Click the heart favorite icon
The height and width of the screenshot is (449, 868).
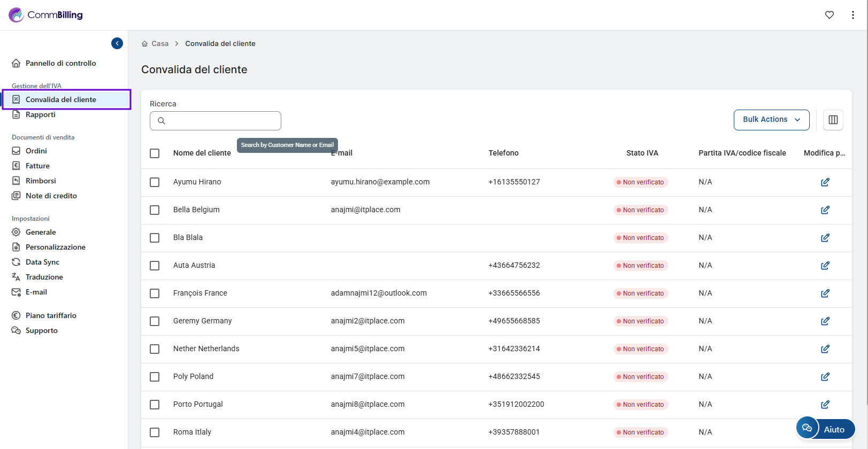(829, 15)
